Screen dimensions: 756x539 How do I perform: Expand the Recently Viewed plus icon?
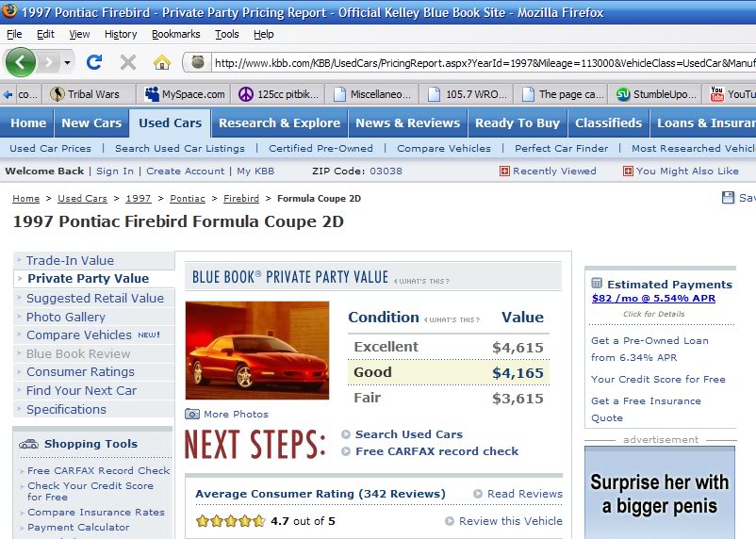(504, 171)
